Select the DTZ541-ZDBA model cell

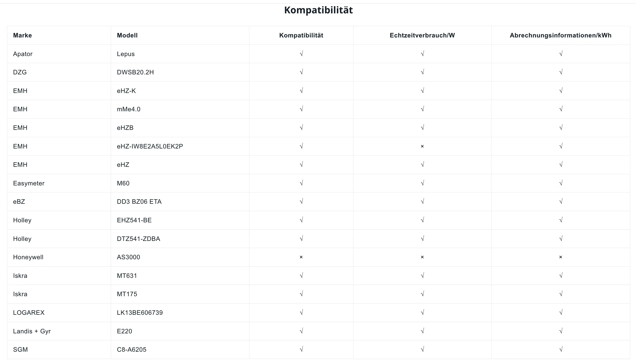(138, 239)
